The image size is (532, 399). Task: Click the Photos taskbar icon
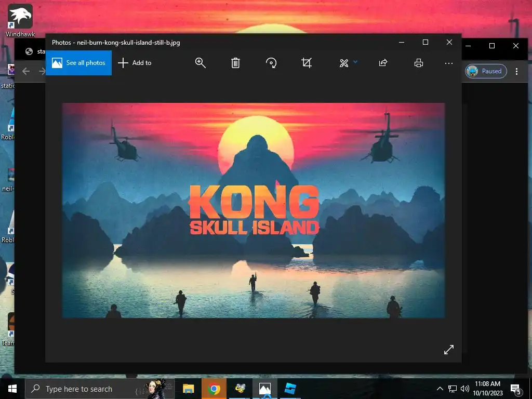[x=265, y=389]
